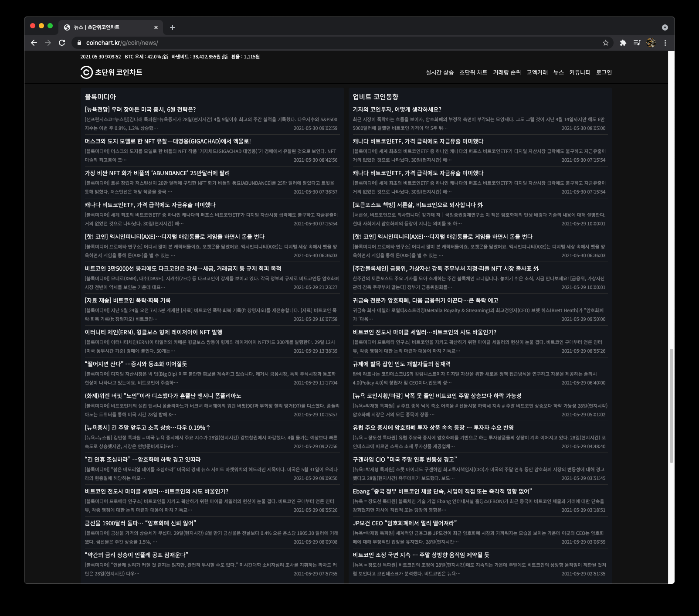Viewport: 699px width, 616px height.
Task: Click the chart icon beside BTC 우세
Action: (x=165, y=57)
